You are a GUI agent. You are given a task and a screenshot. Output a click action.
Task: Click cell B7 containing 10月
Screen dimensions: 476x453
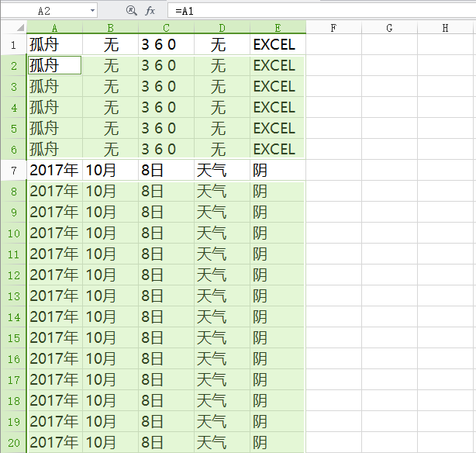click(111, 170)
